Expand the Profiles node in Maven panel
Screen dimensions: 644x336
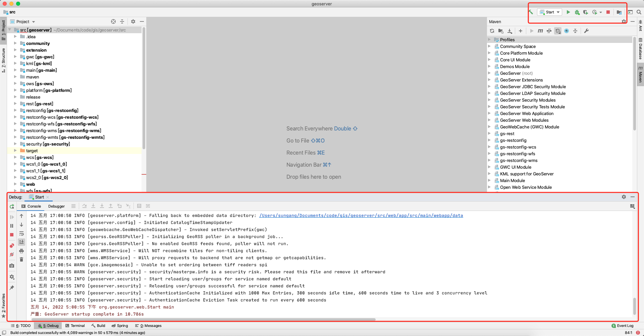tap(489, 40)
